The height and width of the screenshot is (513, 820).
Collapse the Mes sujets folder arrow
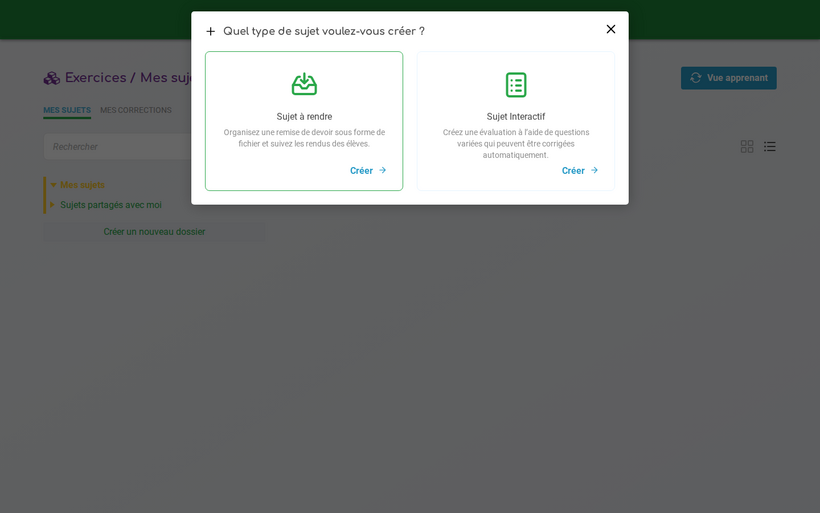pos(53,185)
